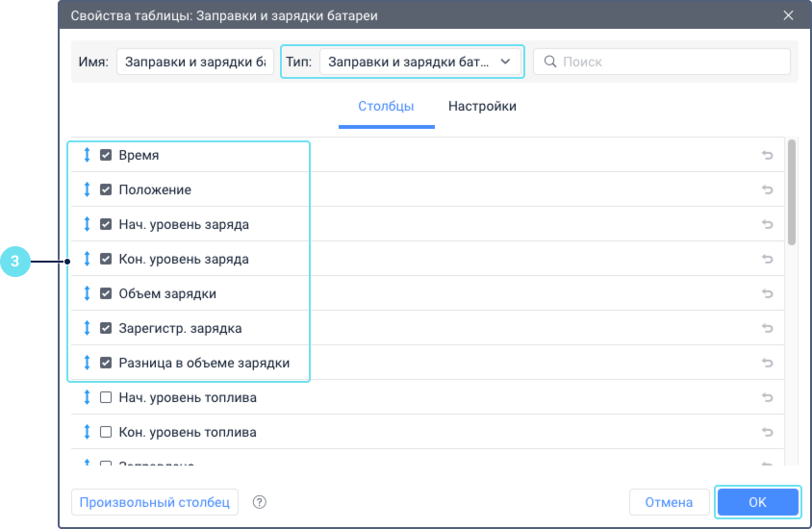812x529 pixels.
Task: Enable the Нач. уровень топлива checkbox
Action: [x=106, y=397]
